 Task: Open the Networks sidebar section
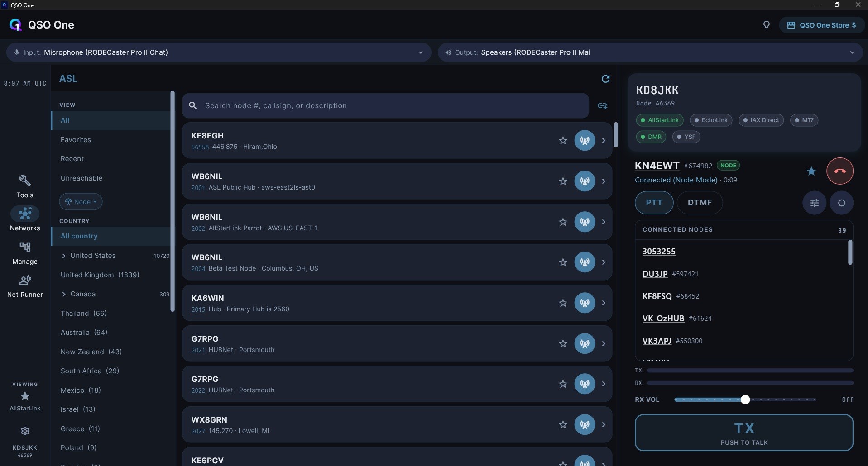click(25, 219)
